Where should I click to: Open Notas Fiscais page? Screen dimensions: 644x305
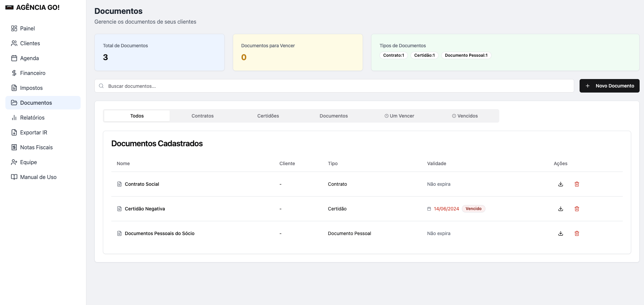(43, 147)
